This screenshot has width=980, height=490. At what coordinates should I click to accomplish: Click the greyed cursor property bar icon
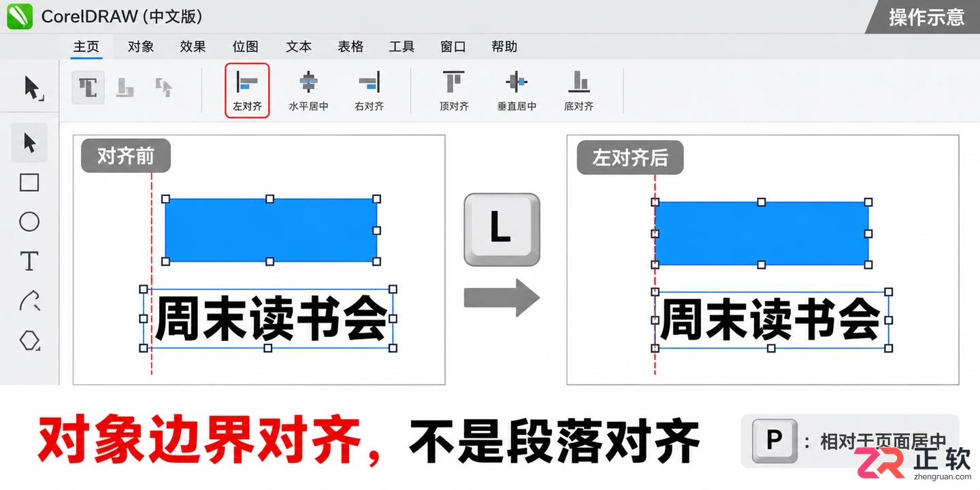click(x=163, y=87)
